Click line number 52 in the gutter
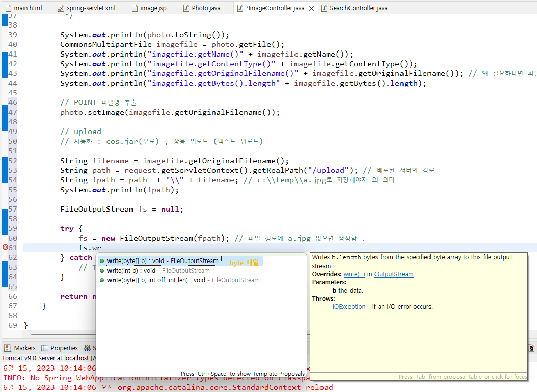Screen dimensions: 537x392 13,161
